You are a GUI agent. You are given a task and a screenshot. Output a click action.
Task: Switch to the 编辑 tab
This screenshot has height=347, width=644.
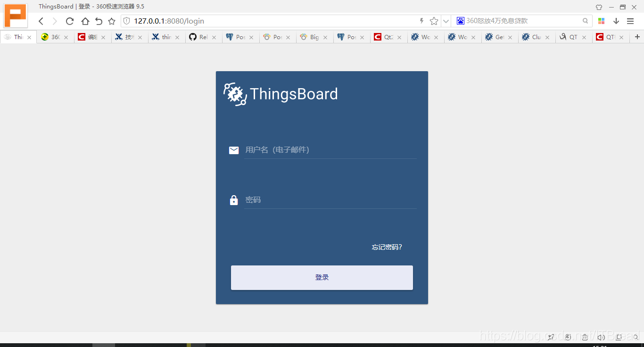click(x=92, y=37)
